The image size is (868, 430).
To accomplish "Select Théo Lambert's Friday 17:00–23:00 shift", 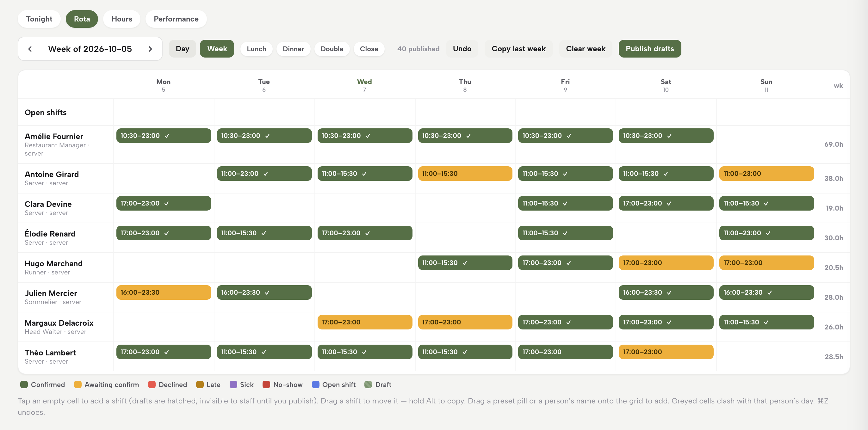I will point(565,352).
